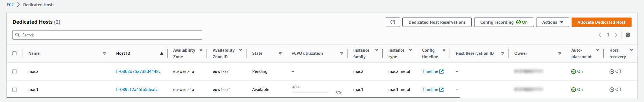The image size is (644, 102).
Task: Check the select-all hosts checkbox
Action: pyautogui.click(x=14, y=53)
